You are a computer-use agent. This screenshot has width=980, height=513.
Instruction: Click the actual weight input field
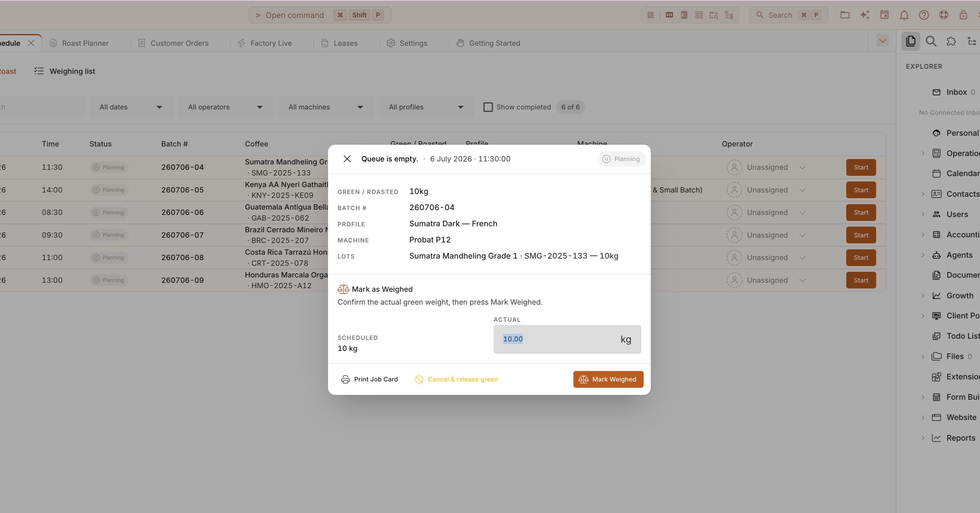point(567,339)
